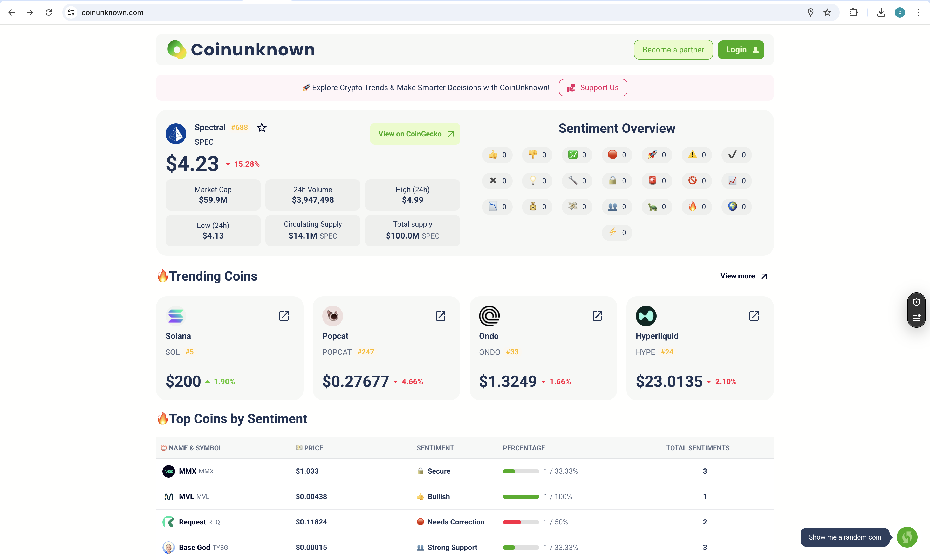This screenshot has width=930, height=560.
Task: Choose the rocket sentiment
Action: [657, 155]
